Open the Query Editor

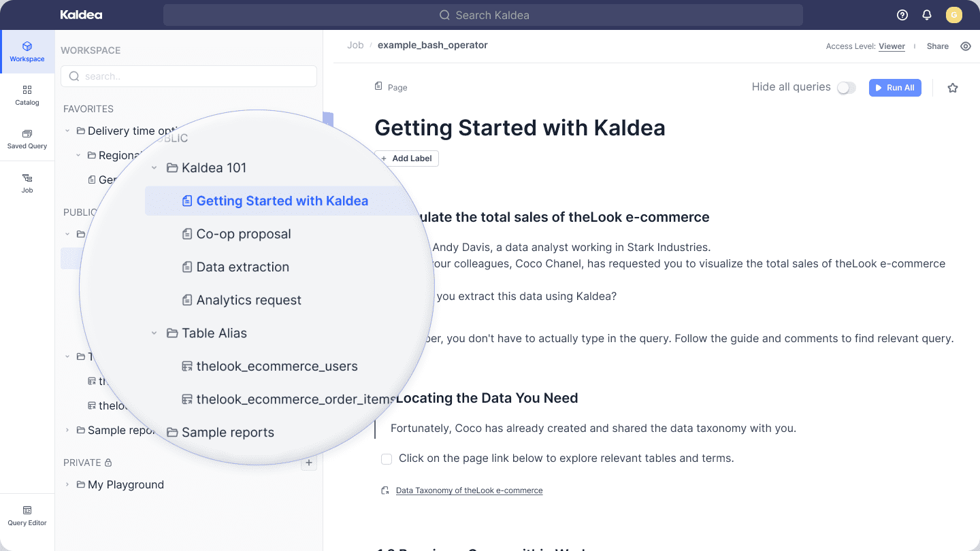tap(27, 516)
